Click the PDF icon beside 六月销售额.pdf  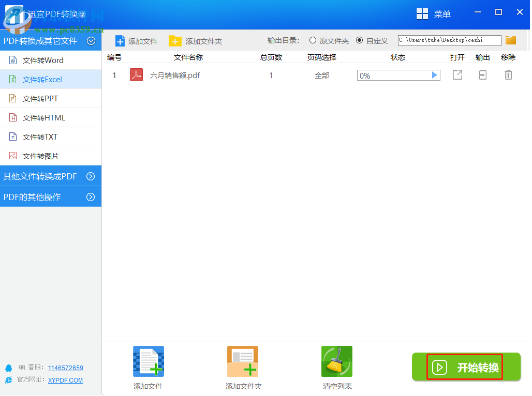[x=136, y=75]
